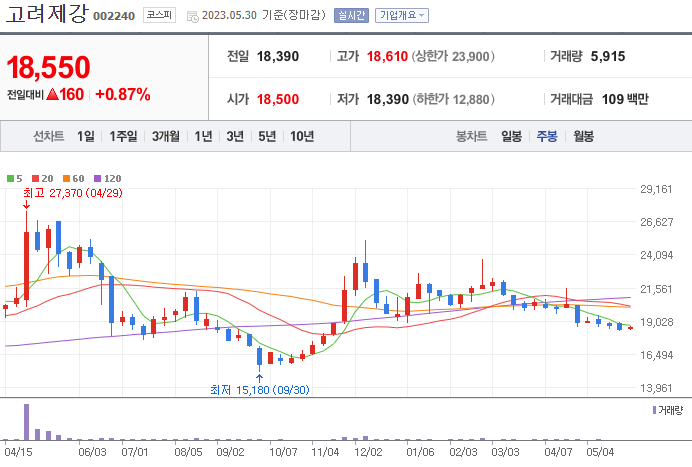692x467 pixels.
Task: Click the 2023.05.30 기준(장마감) date text
Action: 263,15
